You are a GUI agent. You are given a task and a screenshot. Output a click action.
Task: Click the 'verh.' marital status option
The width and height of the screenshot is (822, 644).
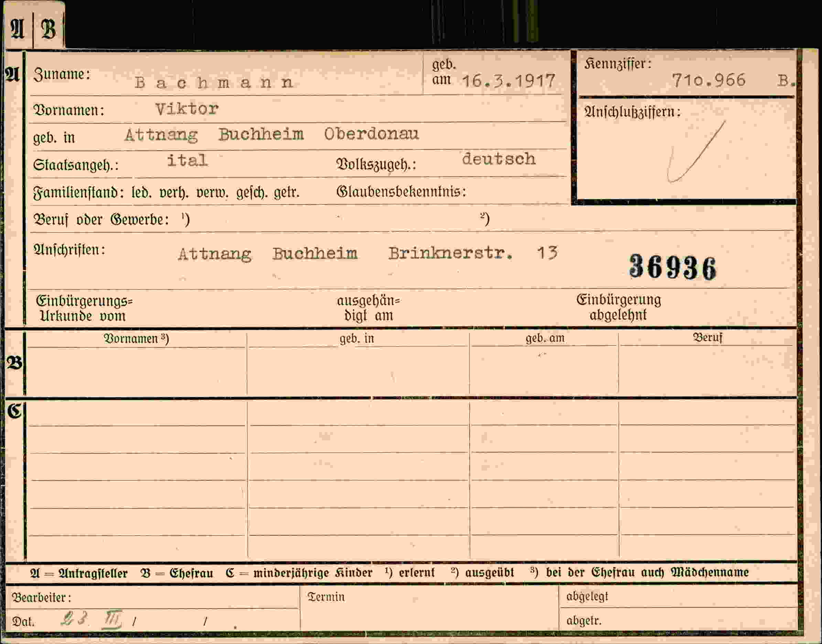tap(173, 193)
